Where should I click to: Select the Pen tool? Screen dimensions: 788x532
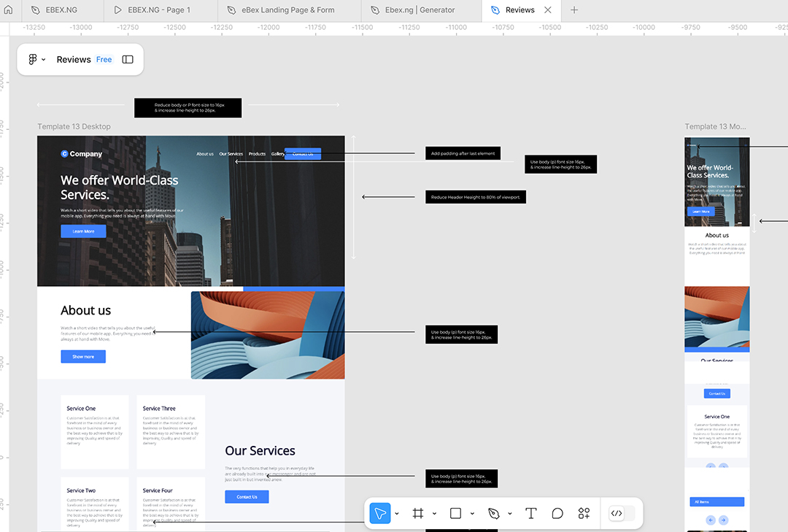click(493, 514)
